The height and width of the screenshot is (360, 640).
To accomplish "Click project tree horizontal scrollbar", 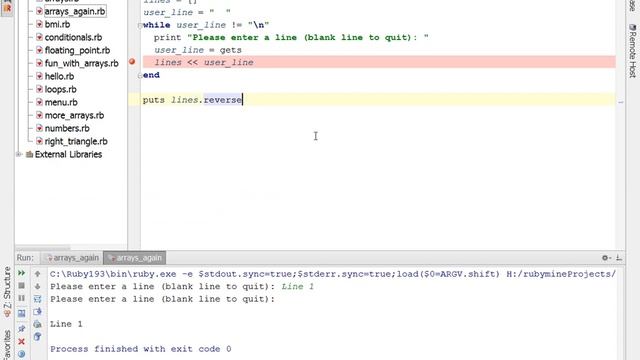I will pos(43,248).
